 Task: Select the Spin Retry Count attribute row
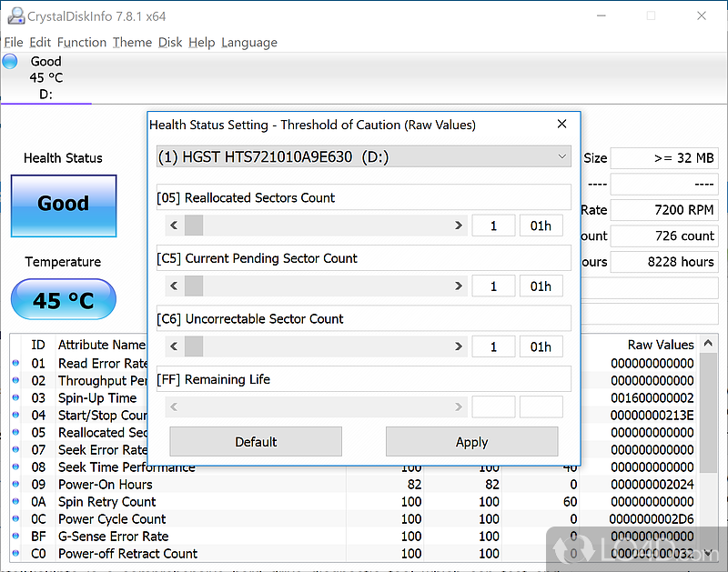pos(354,501)
